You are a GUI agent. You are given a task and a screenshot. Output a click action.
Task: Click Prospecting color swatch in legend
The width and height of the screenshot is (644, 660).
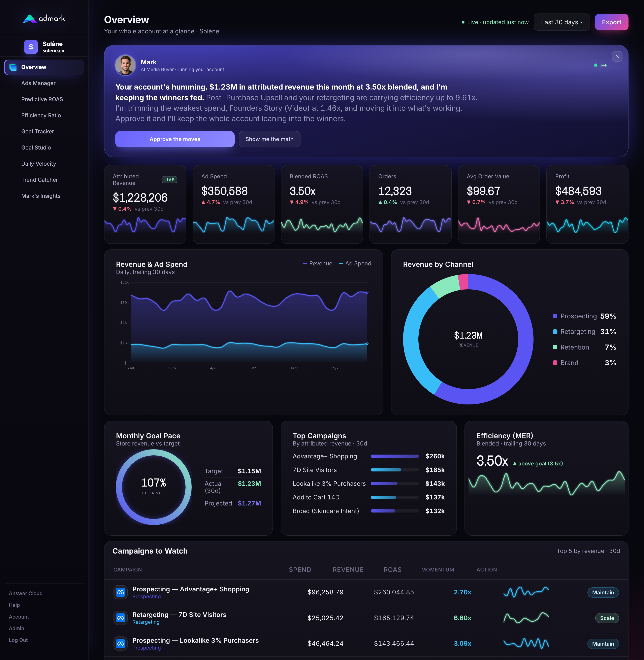pos(555,316)
